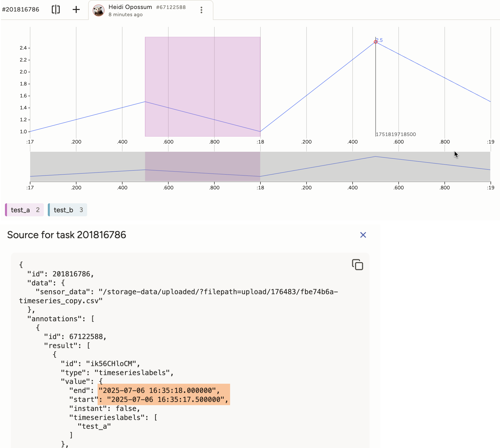Viewport: 500px width, 448px height.
Task: Select the 2.5 data point marker on the chart
Action: [x=379, y=40]
